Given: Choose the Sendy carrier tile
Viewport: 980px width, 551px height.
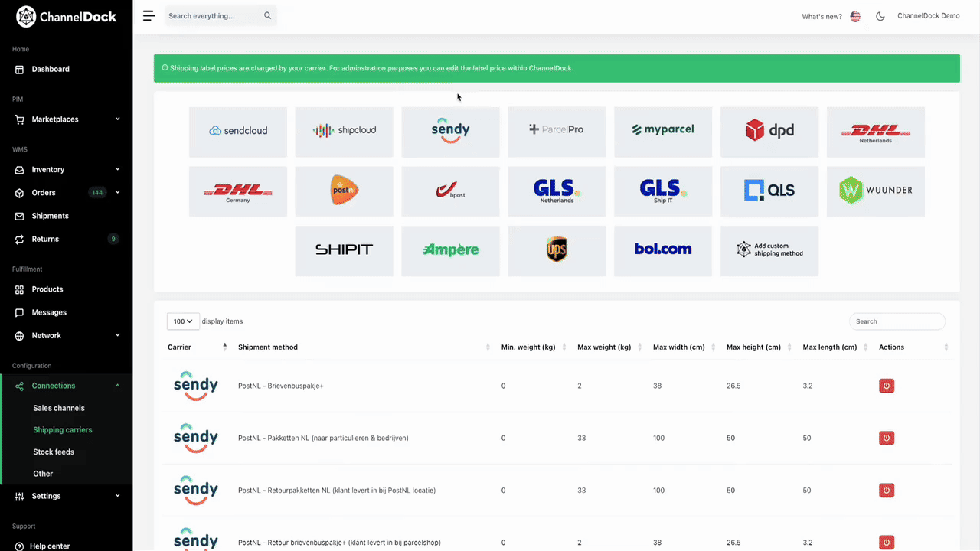Looking at the screenshot, I should 451,132.
